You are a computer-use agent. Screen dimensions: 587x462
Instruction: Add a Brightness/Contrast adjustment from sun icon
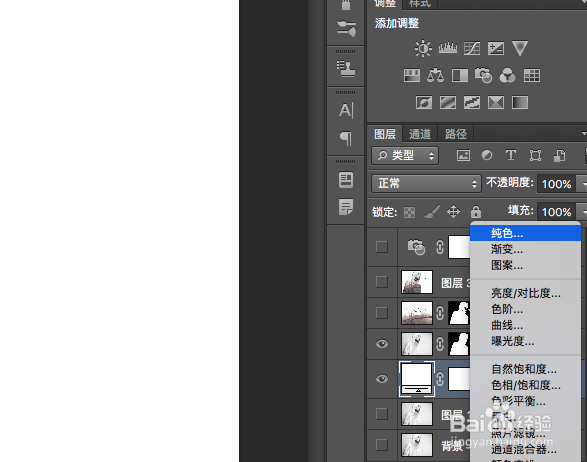click(423, 48)
